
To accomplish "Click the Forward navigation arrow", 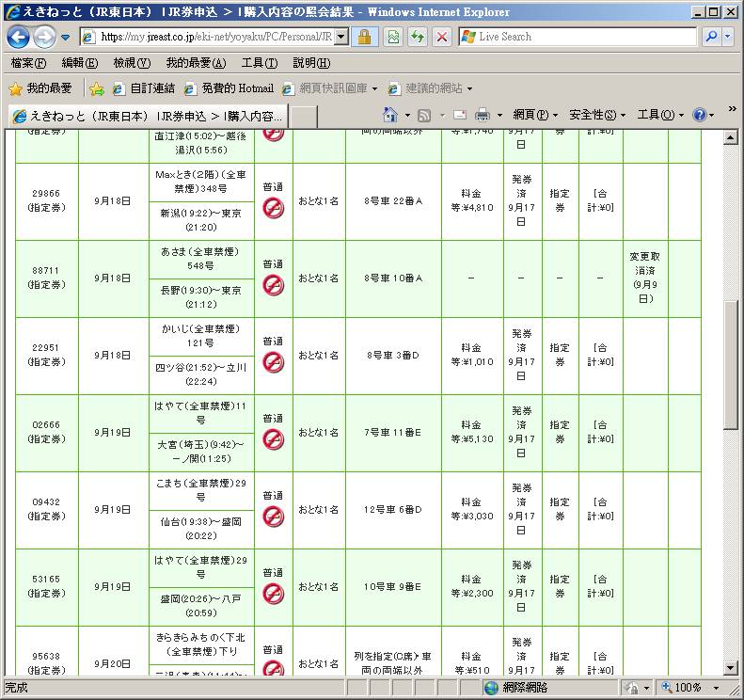I will click(44, 37).
